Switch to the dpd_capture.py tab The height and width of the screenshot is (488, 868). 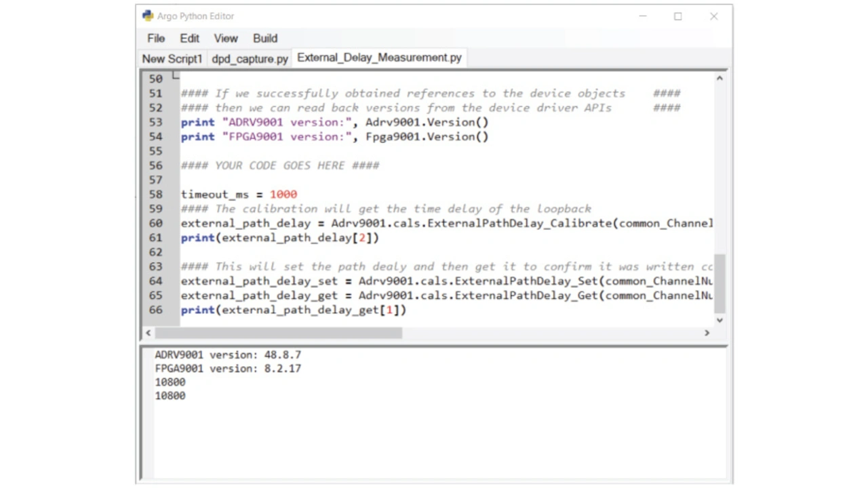pyautogui.click(x=250, y=59)
